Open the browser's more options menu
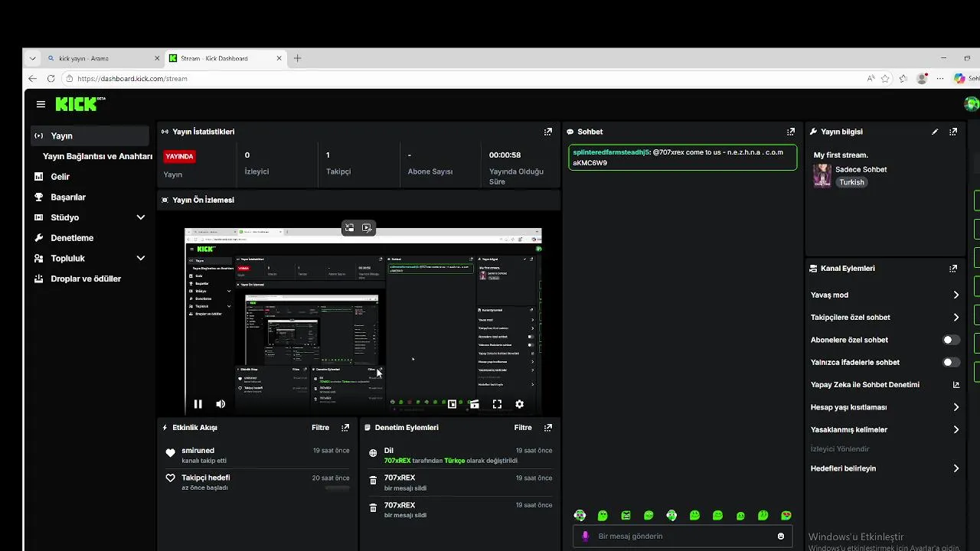 [939, 78]
